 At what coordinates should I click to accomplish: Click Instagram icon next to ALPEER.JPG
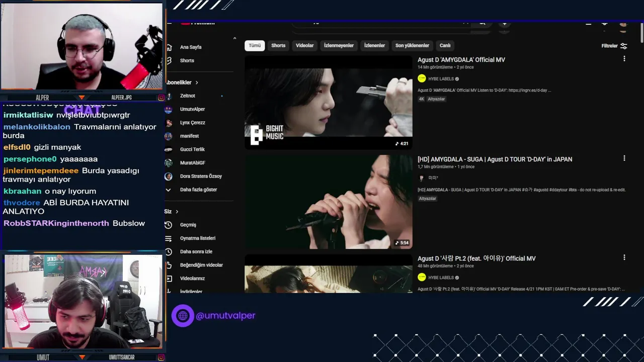pos(162,98)
